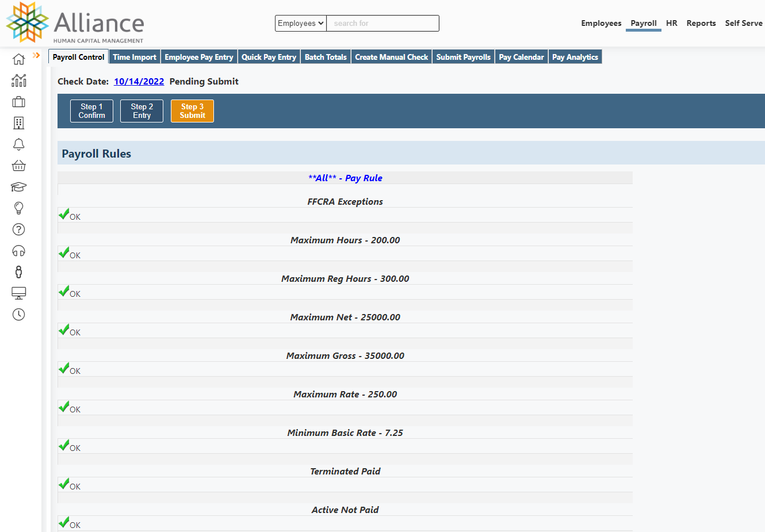Open the home icon in sidebar
The width and height of the screenshot is (765, 532).
[x=19, y=59]
